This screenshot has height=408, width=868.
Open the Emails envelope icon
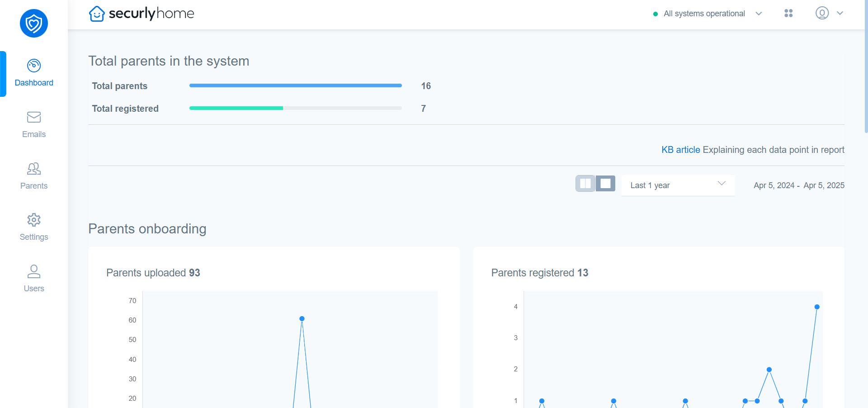[x=34, y=117]
